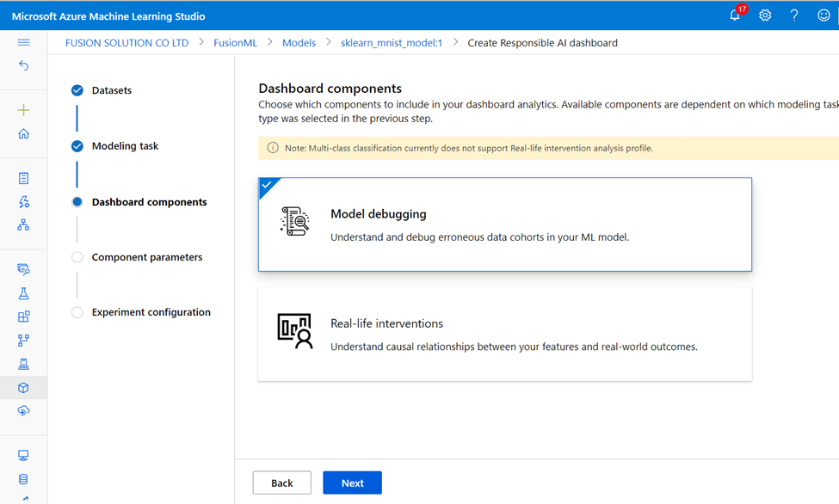Open Environments icon in sidebar
839x504 pixels.
pos(23,365)
